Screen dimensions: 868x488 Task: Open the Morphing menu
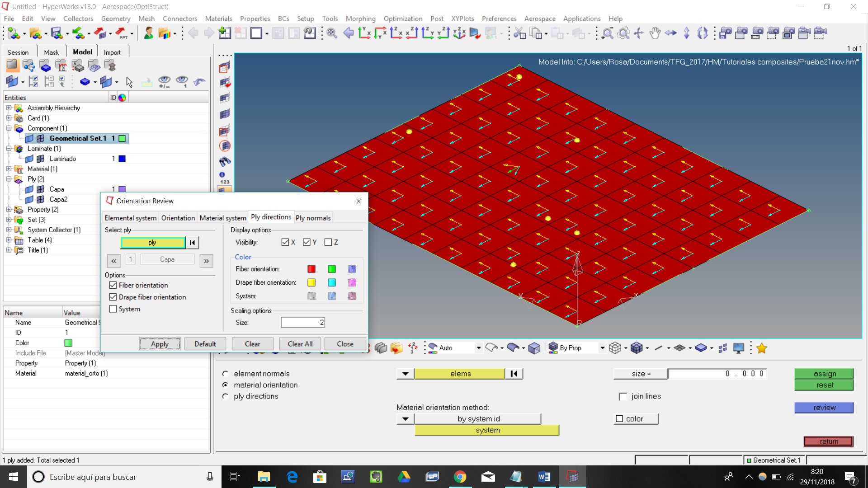point(360,19)
